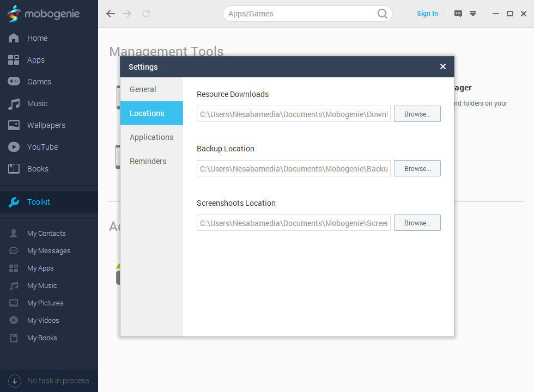This screenshot has width=534, height=392.
Task: Click the Sign In link
Action: click(x=427, y=14)
